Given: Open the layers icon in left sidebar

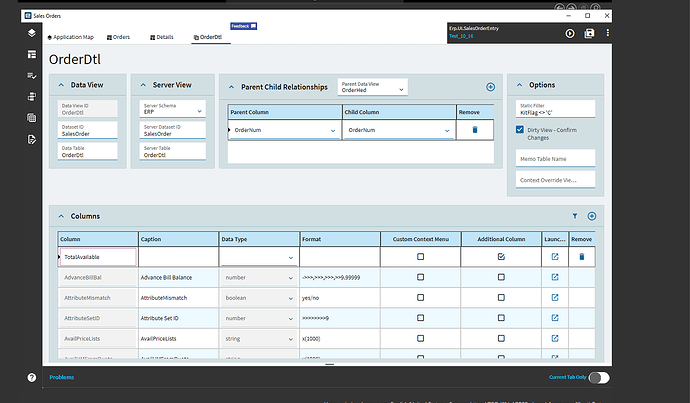Looking at the screenshot, I should 31,33.
